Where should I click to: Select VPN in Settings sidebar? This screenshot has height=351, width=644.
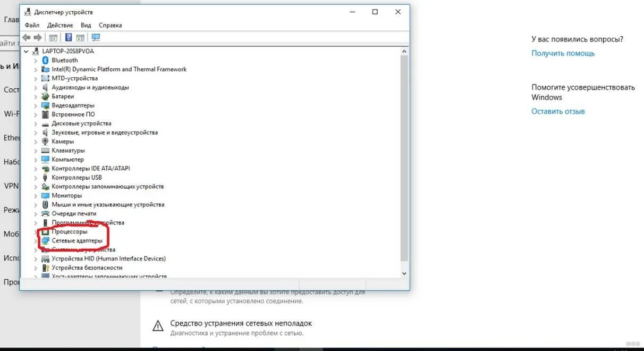[x=11, y=186]
